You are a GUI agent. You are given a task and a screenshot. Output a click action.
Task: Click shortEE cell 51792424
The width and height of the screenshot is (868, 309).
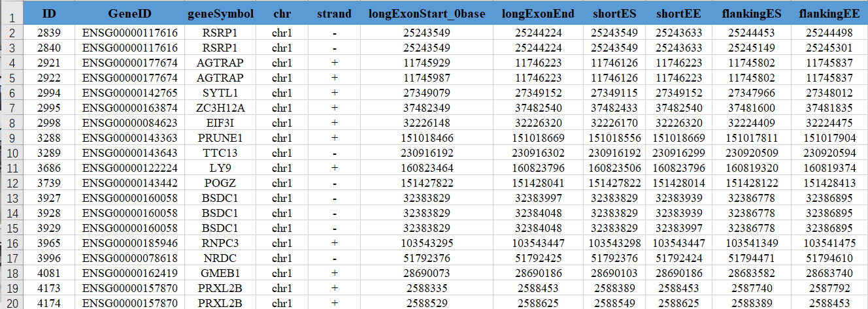coord(678,258)
